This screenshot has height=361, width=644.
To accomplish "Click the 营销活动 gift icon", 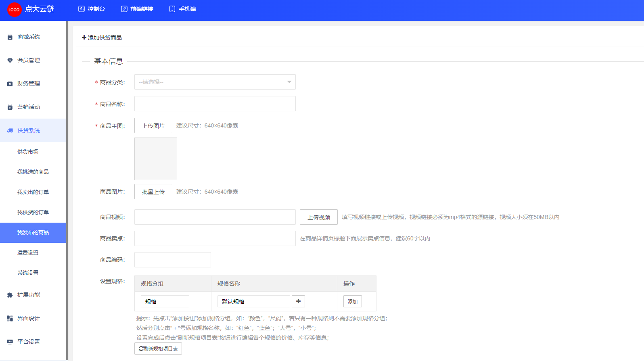I will point(10,107).
